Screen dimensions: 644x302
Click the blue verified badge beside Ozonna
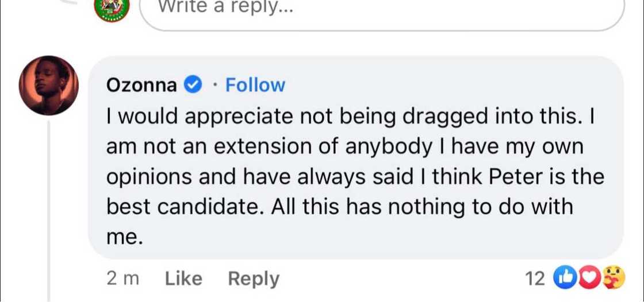[x=191, y=86]
